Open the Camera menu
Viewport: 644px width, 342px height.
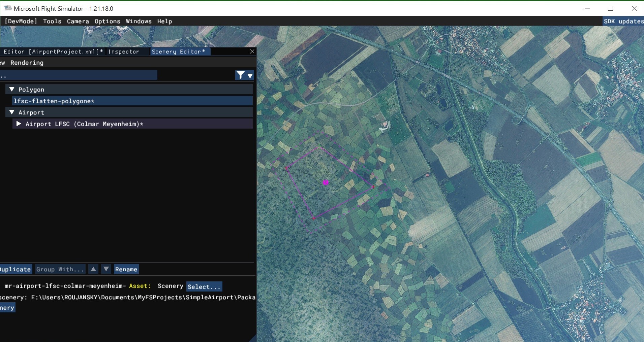coord(78,21)
